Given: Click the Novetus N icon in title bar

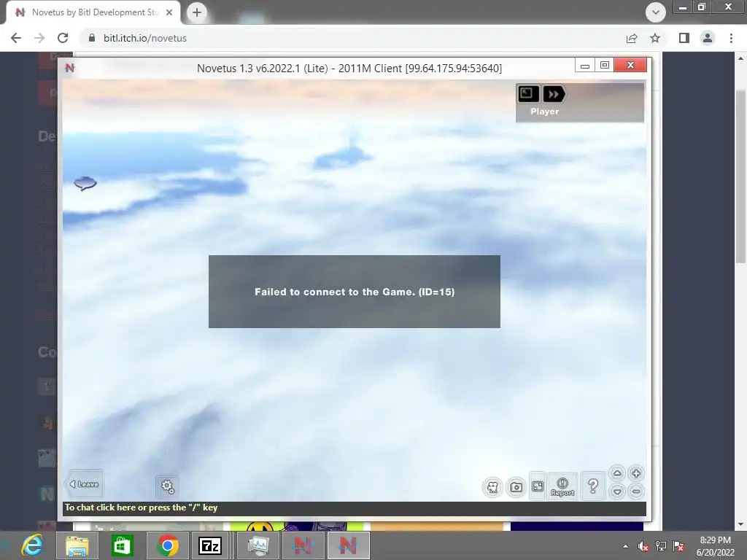Looking at the screenshot, I should point(69,68).
